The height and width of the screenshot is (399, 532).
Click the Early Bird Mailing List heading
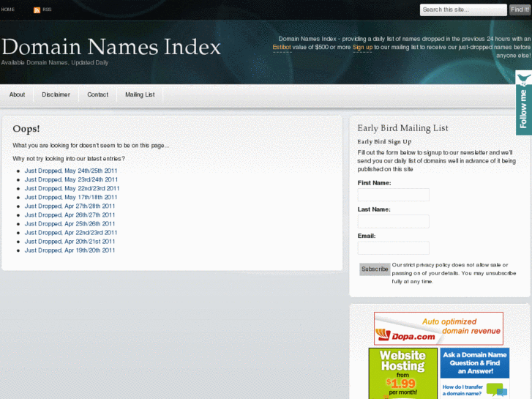402,128
